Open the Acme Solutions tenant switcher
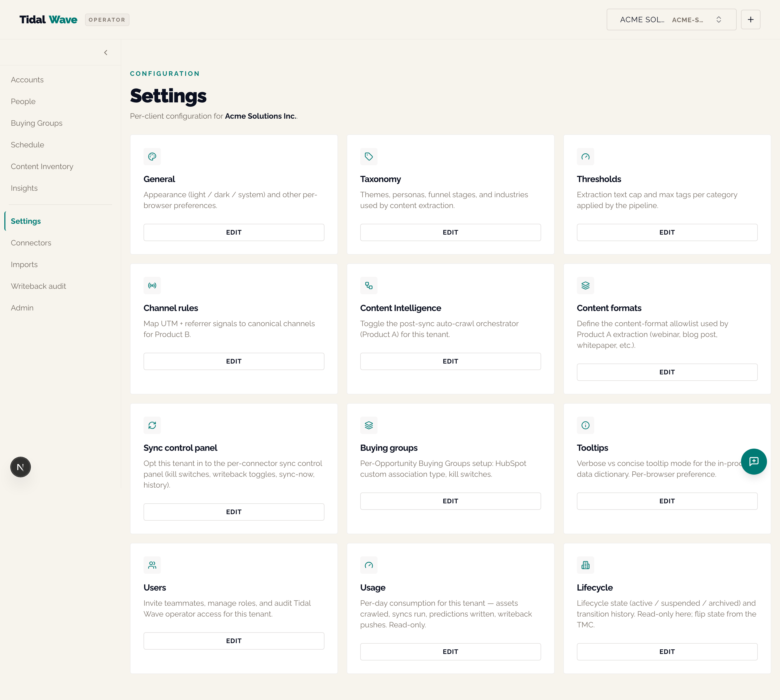This screenshot has height=700, width=780. [x=671, y=20]
